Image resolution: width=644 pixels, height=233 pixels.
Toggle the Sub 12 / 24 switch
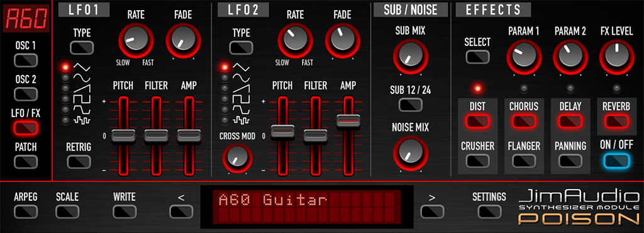tap(410, 105)
